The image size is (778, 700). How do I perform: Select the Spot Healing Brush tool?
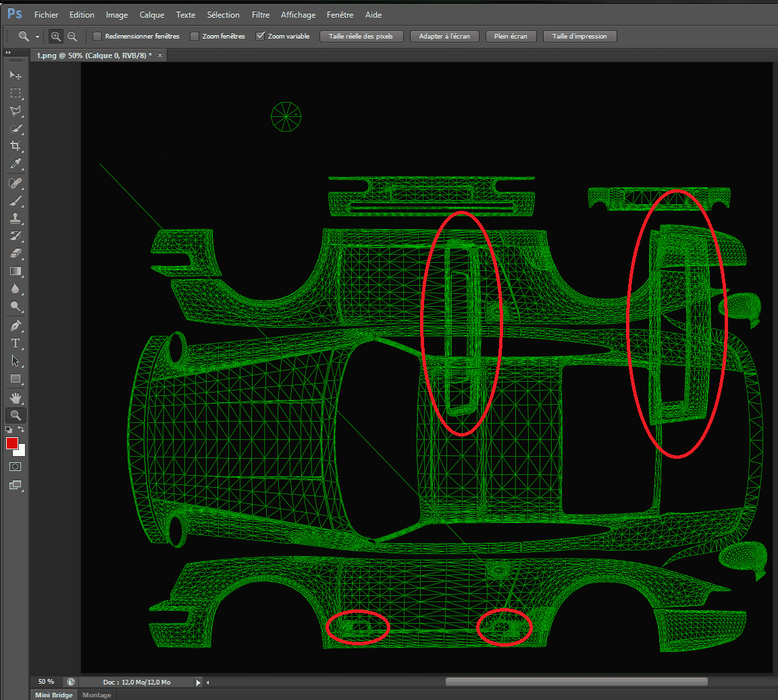point(16,183)
